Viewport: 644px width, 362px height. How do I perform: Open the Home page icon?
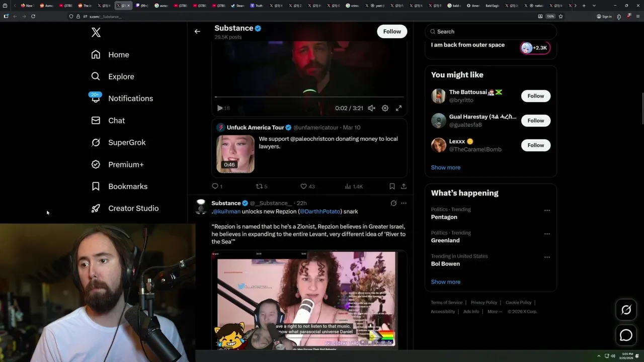(96, 55)
